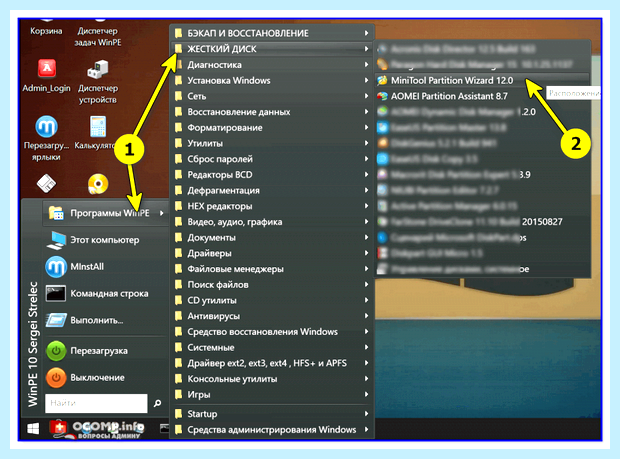Expand arrow of Форматирование submenu

click(367, 127)
